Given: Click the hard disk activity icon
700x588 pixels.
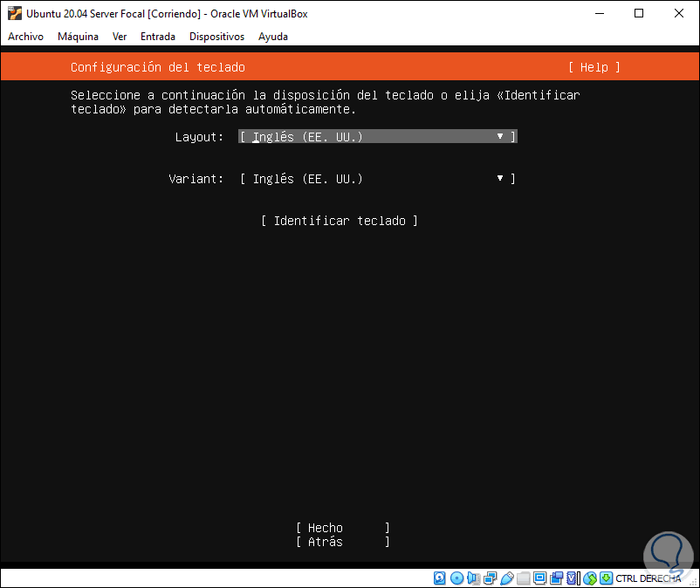Looking at the screenshot, I should [440, 578].
